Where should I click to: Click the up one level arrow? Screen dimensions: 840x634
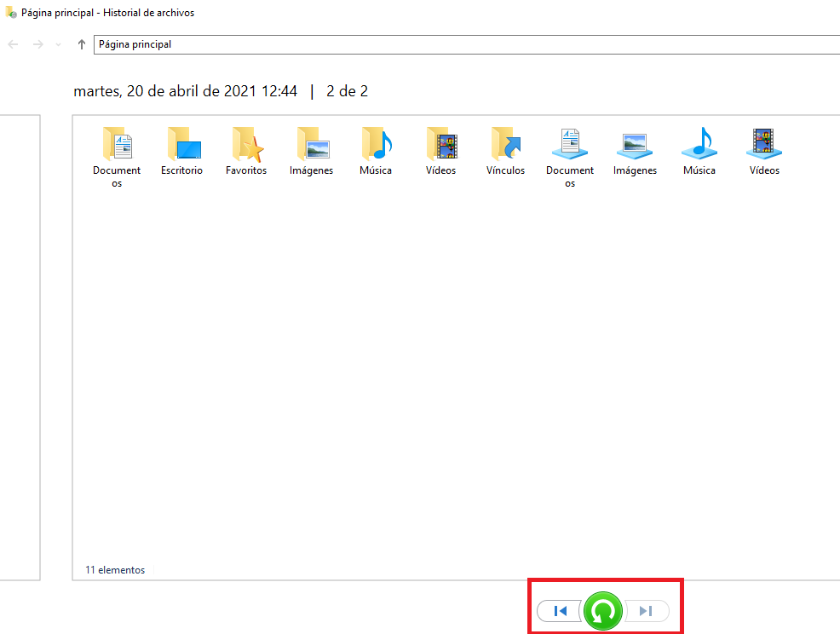[81, 44]
